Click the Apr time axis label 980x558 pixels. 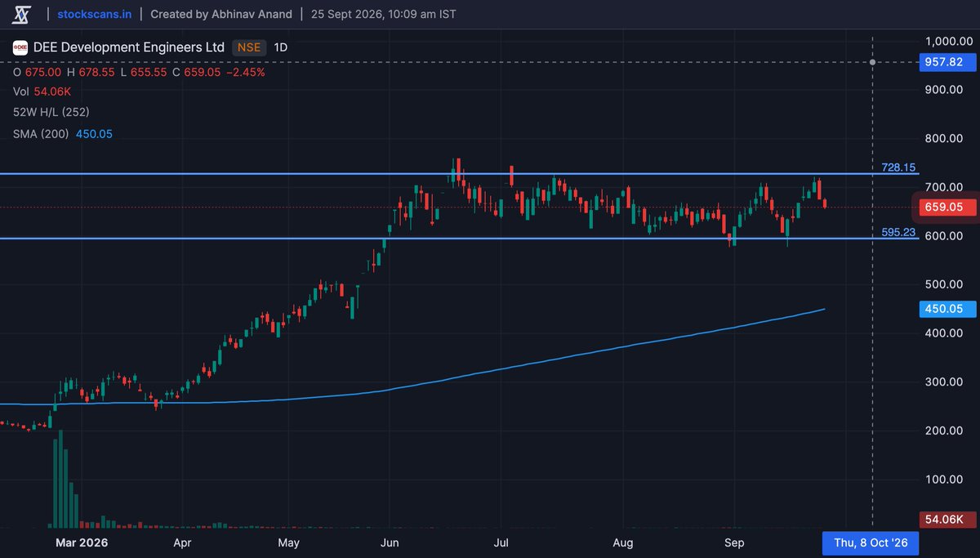tap(182, 542)
